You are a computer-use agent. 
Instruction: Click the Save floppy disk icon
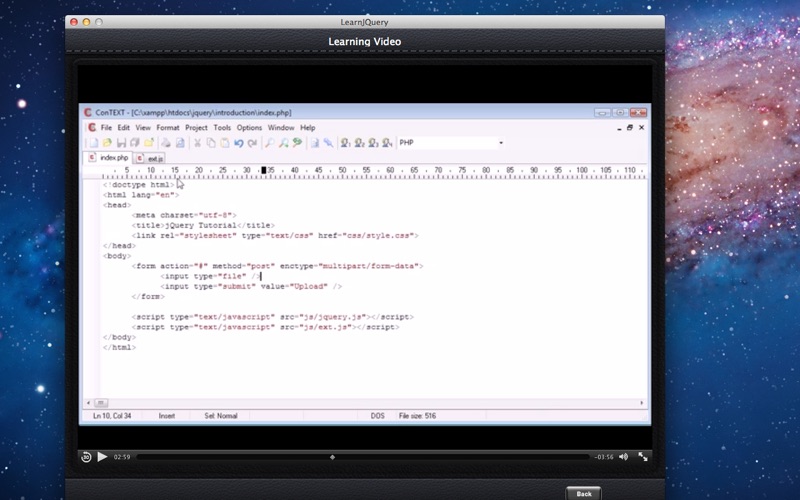pyautogui.click(x=121, y=143)
